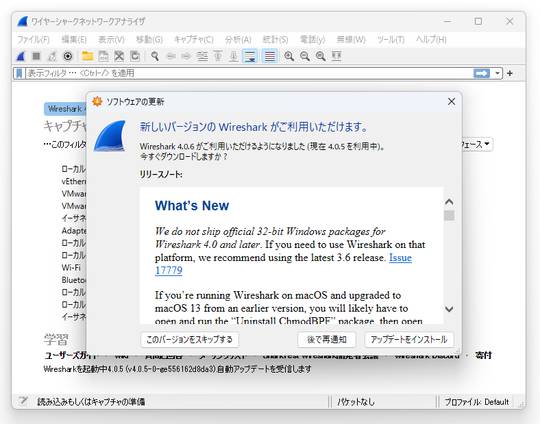
Task: Open 移動(G) menu
Action: tap(149, 40)
